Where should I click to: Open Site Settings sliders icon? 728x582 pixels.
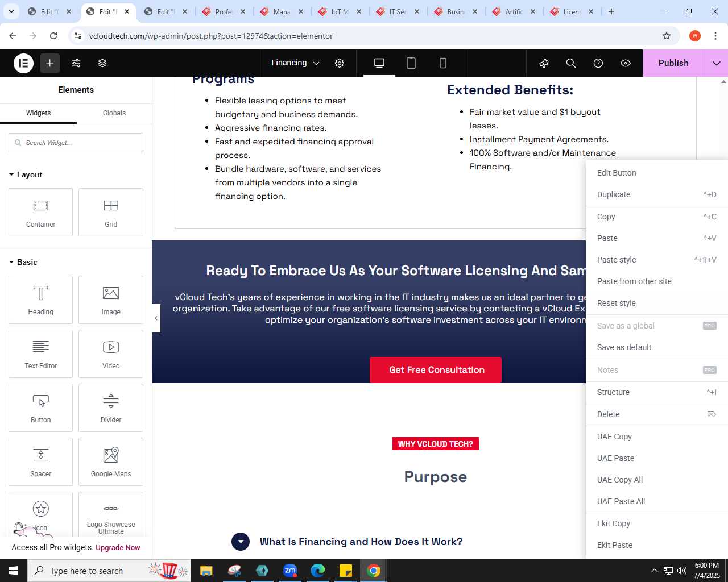(x=76, y=63)
